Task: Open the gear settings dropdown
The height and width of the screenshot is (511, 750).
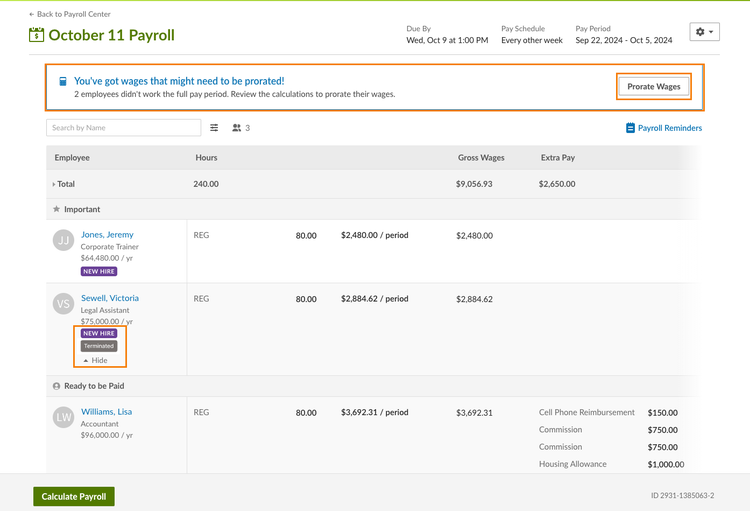Action: pos(704,32)
